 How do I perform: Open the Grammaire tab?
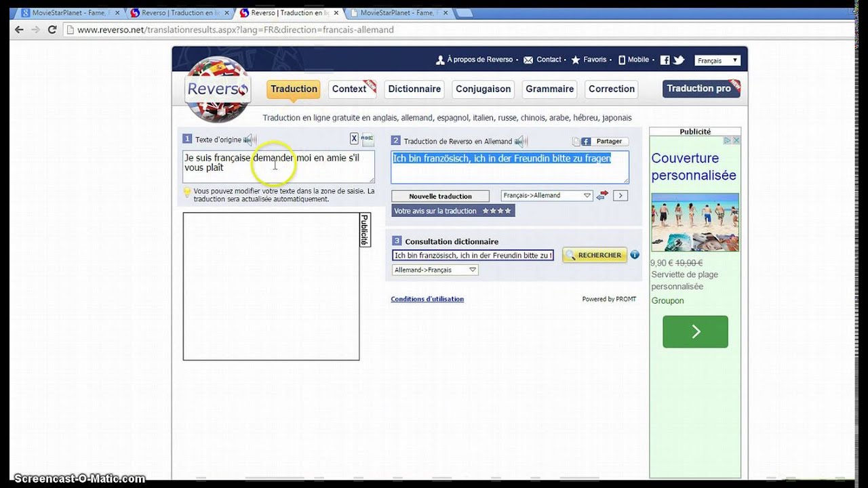coord(550,89)
